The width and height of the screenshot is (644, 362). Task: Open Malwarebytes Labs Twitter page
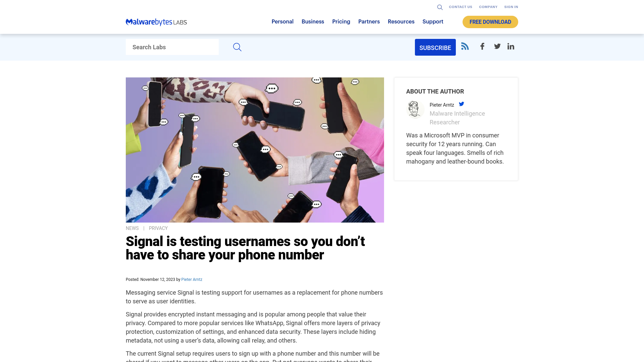pos(497,46)
